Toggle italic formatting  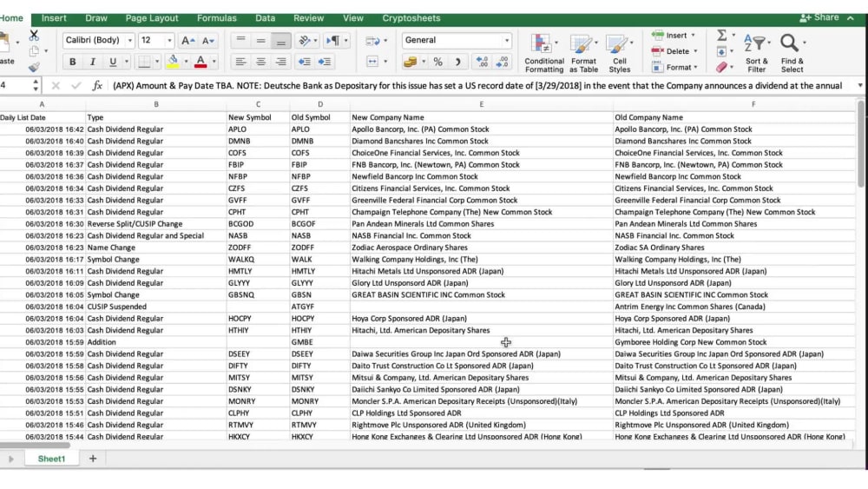(x=93, y=62)
